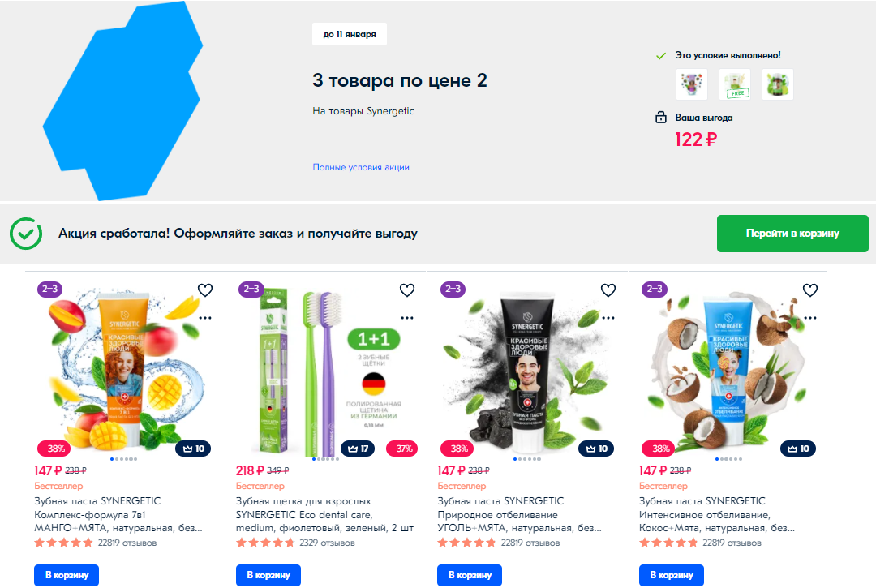Open three-dots menu on mango toothpaste card
This screenshot has height=588, width=876.
[x=205, y=318]
